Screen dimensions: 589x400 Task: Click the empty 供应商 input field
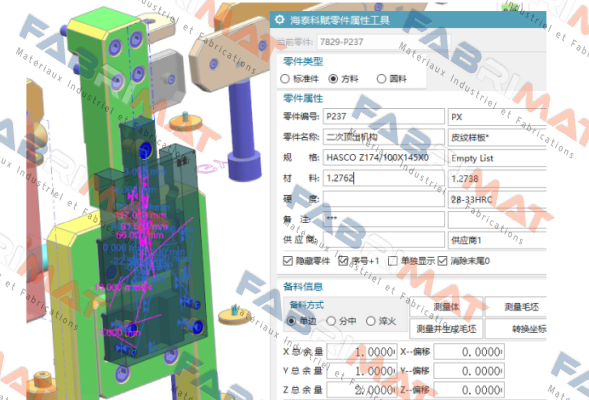coord(384,240)
